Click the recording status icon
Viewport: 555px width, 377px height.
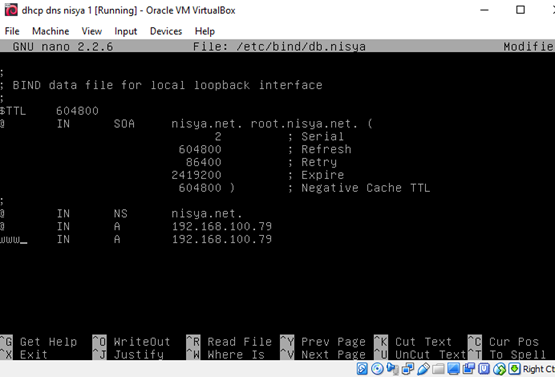tap(469, 369)
